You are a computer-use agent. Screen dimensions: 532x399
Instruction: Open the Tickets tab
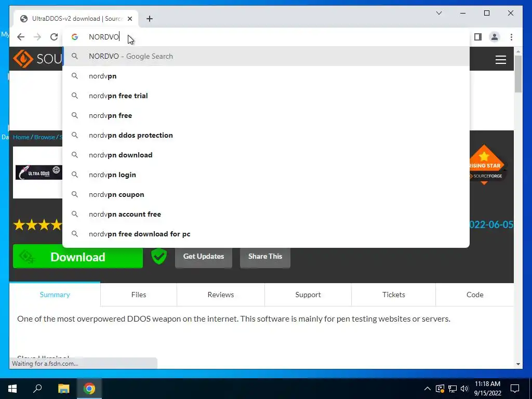394,295
